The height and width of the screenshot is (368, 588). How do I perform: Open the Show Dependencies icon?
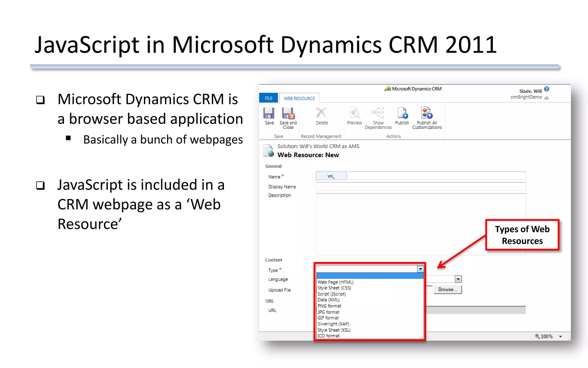(x=378, y=113)
